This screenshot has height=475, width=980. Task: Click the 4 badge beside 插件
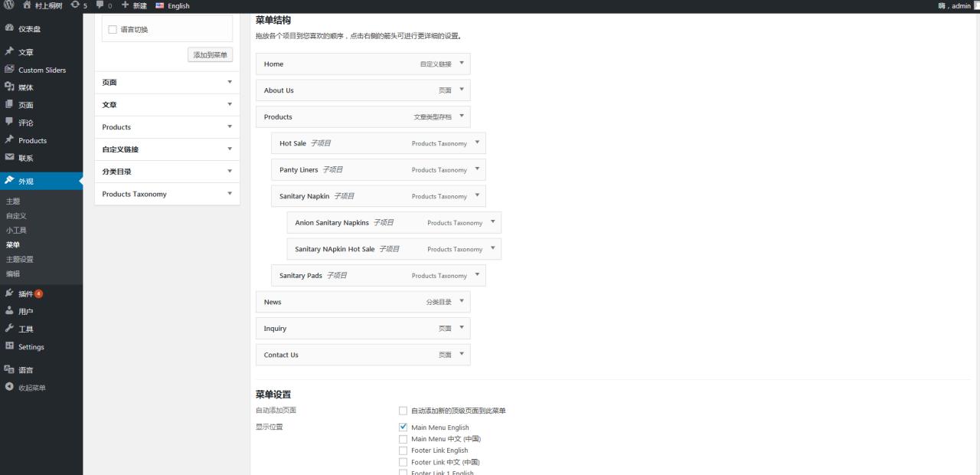click(38, 293)
